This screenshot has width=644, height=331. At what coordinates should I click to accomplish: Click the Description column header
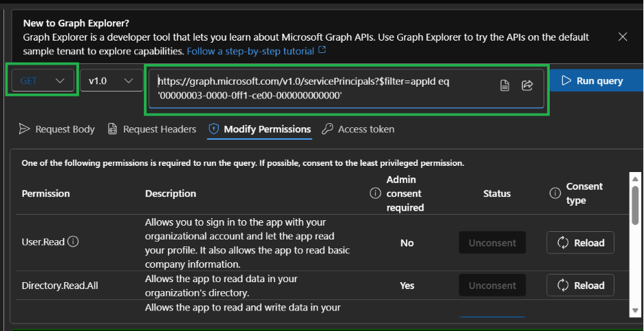point(171,193)
